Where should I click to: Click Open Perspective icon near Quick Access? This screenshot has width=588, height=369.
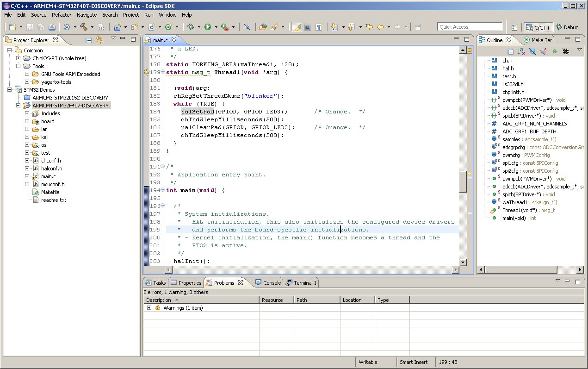tap(514, 27)
